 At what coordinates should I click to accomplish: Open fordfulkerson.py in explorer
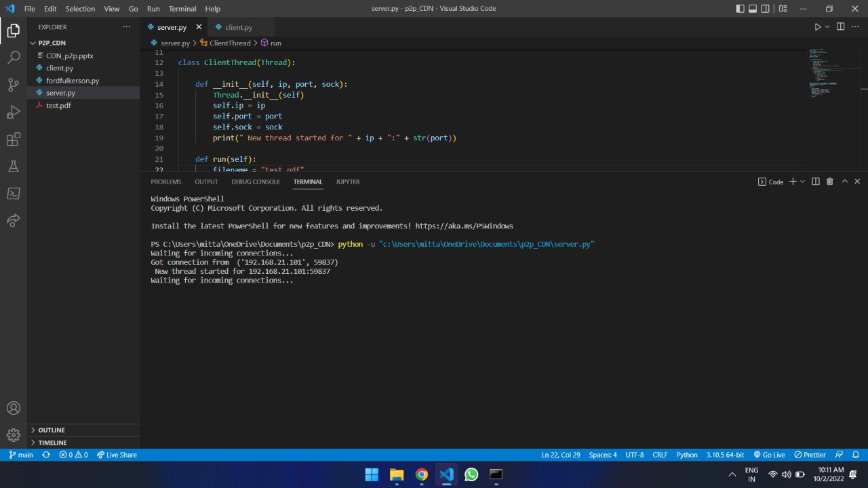coord(84,80)
